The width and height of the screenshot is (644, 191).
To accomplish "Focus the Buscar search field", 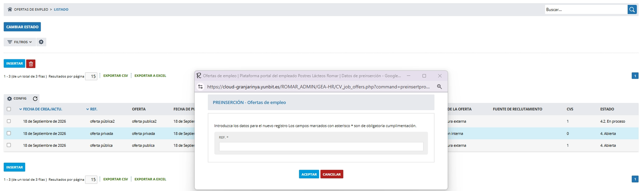I will (586, 9).
